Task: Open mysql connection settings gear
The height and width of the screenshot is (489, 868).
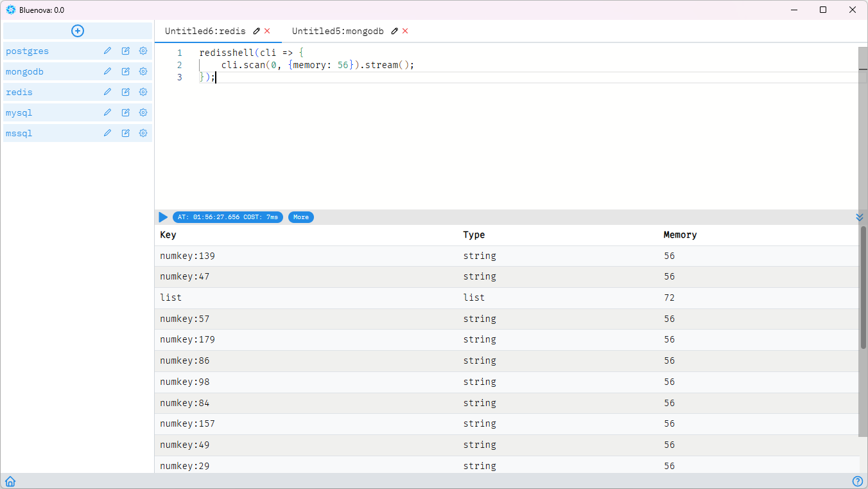Action: click(143, 112)
